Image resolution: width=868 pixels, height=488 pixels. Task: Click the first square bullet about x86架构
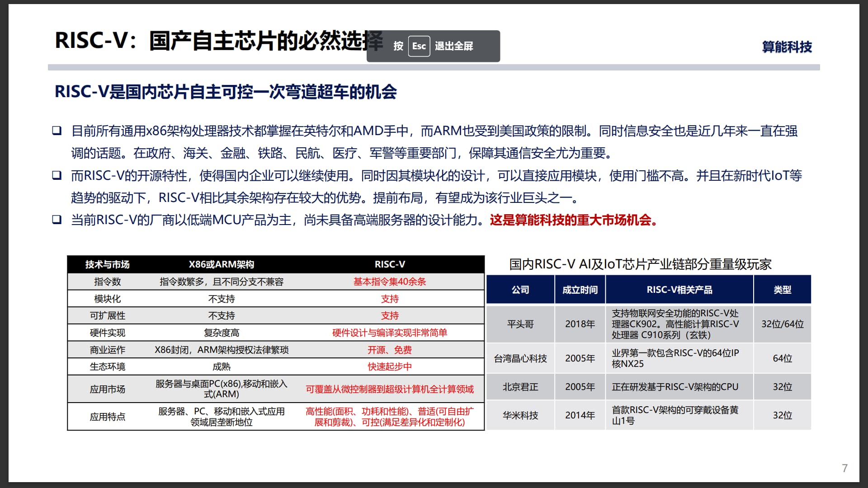point(57,131)
